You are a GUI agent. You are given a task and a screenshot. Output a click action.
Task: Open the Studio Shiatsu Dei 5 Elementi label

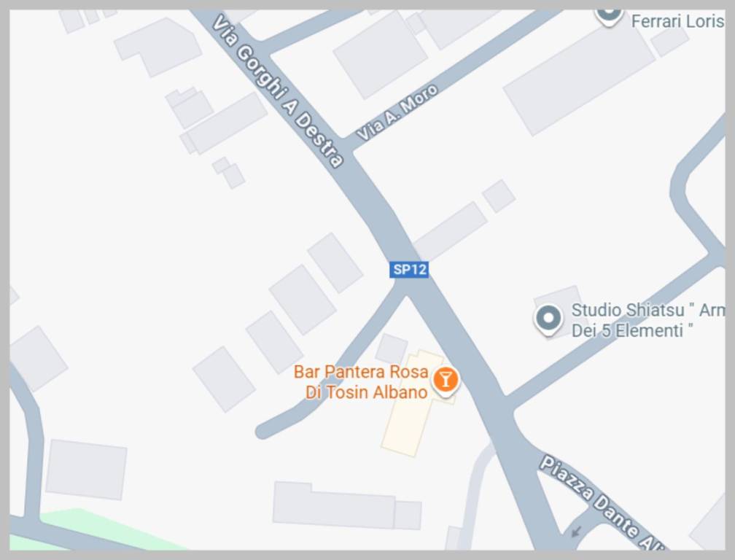pos(647,320)
